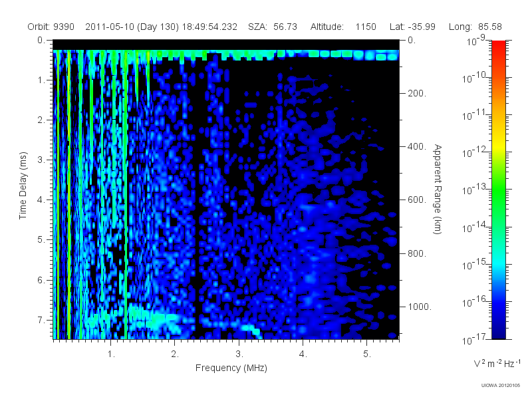Click the bright echo trace near 7 ms, 1.5 MHz
The width and height of the screenshot is (532, 399).
(x=153, y=319)
